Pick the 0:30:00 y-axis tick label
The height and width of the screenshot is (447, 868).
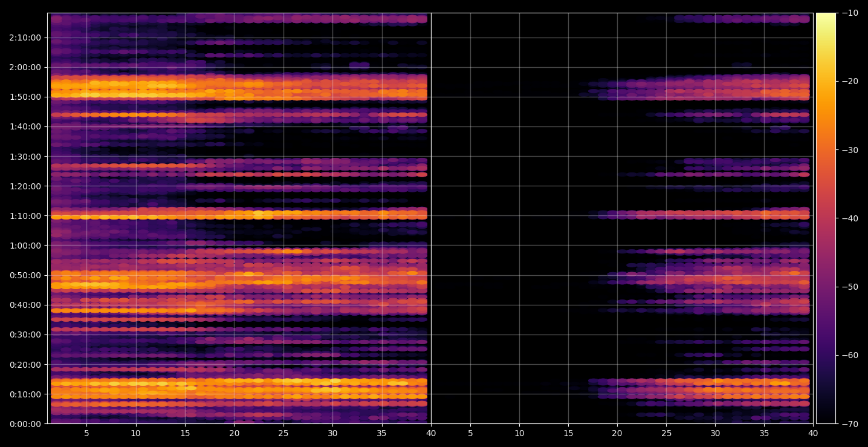pos(25,334)
